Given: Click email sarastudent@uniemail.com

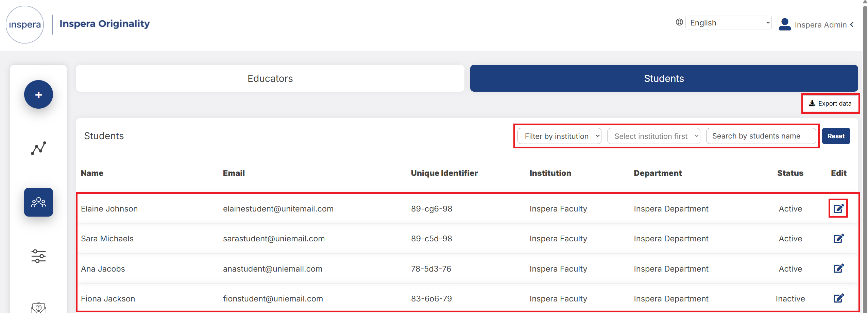Looking at the screenshot, I should point(274,239).
